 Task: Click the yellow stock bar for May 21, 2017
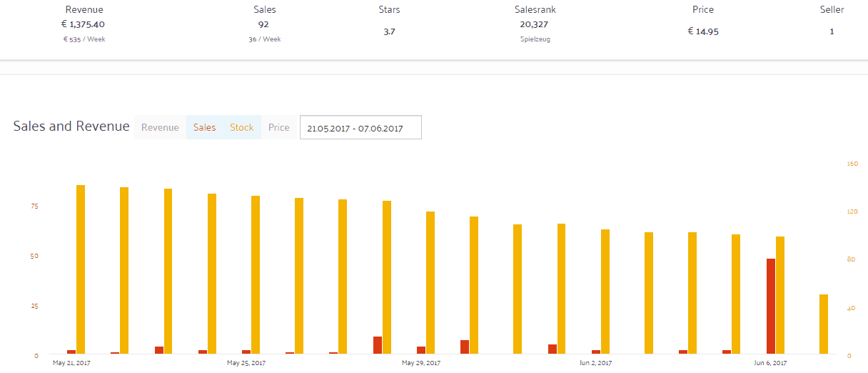[x=81, y=269]
